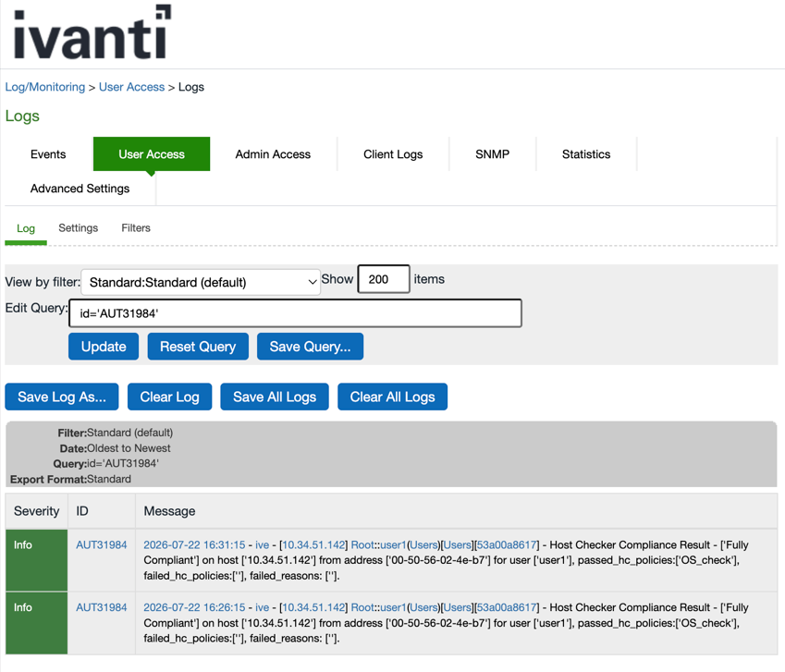Click the user1 link in 16:26:15 row
This screenshot has width=785, height=672.
pyautogui.click(x=393, y=607)
